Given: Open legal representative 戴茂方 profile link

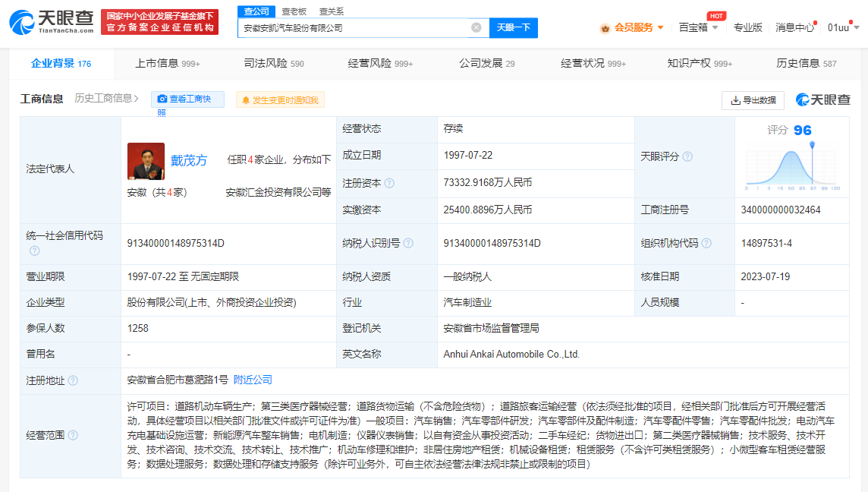Looking at the screenshot, I should pyautogui.click(x=188, y=160).
